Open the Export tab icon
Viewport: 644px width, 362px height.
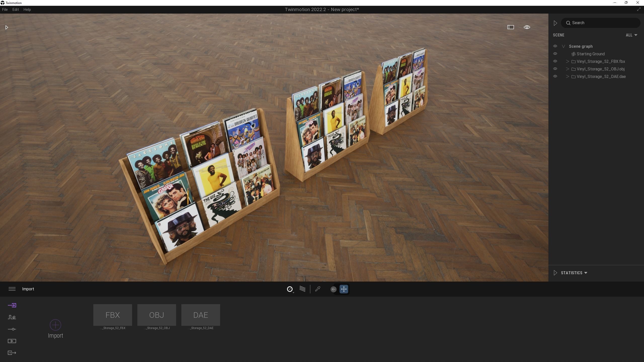pyautogui.click(x=12, y=353)
